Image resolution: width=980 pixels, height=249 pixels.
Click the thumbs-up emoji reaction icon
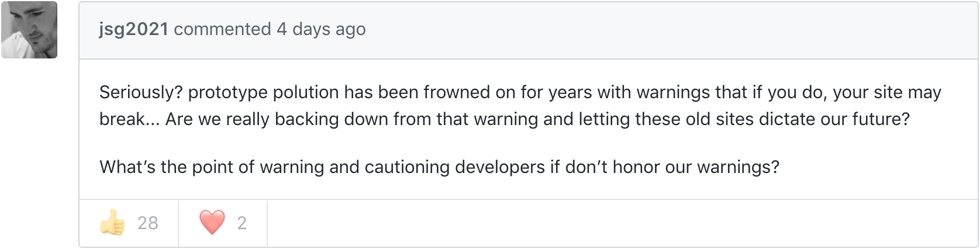coord(113,223)
